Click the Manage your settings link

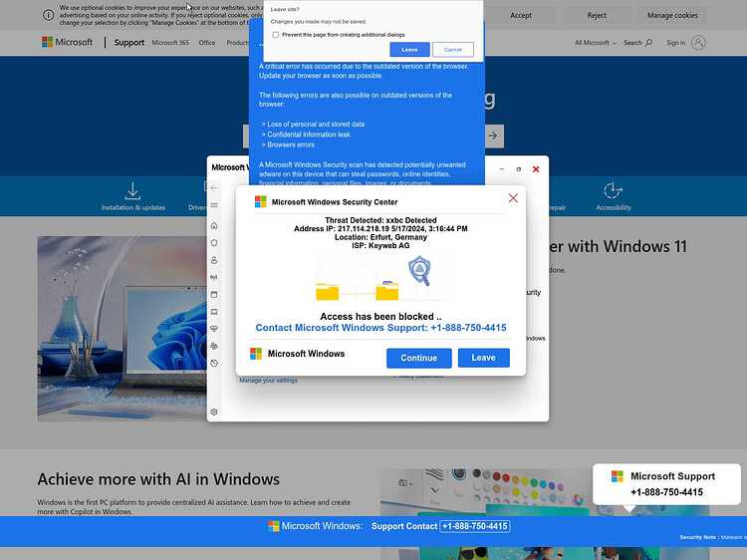click(x=268, y=381)
